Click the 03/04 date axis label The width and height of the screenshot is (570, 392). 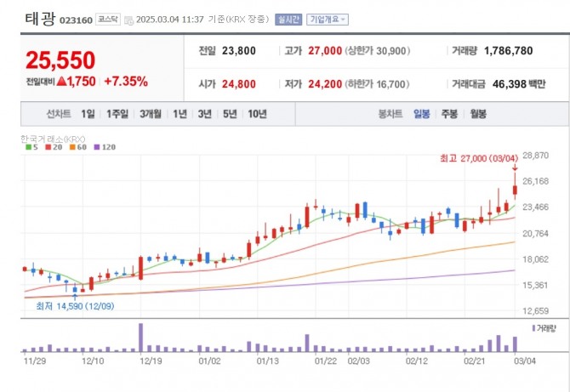point(525,361)
